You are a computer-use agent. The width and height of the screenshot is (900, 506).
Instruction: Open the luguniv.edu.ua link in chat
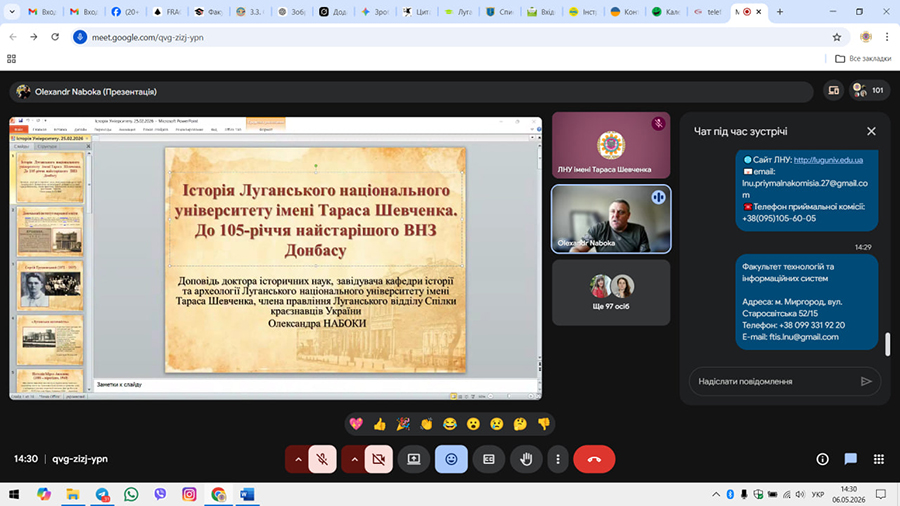[828, 160]
